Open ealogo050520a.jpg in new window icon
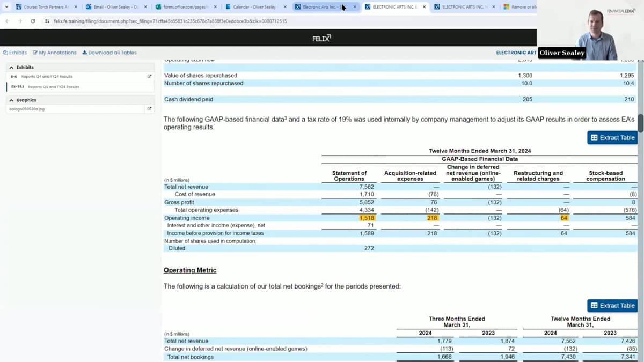644x362 pixels. 150,109
